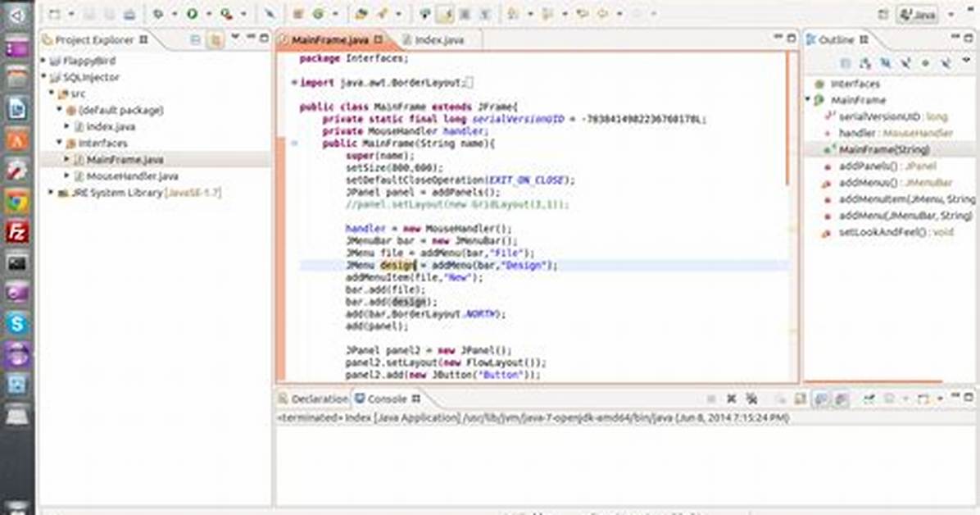The image size is (980, 515).
Task: Toggle Show Whitespace Characters toolbar button
Action: [x=485, y=14]
